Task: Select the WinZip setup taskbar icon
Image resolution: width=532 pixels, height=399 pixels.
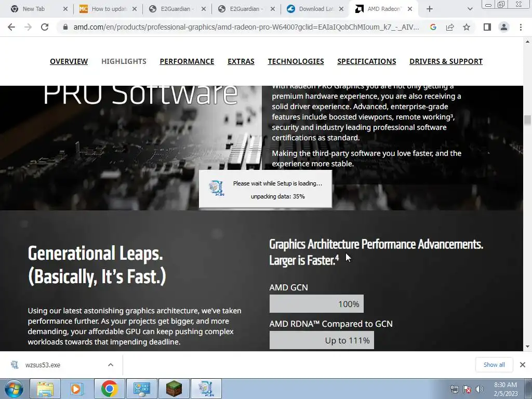Action: point(206,389)
